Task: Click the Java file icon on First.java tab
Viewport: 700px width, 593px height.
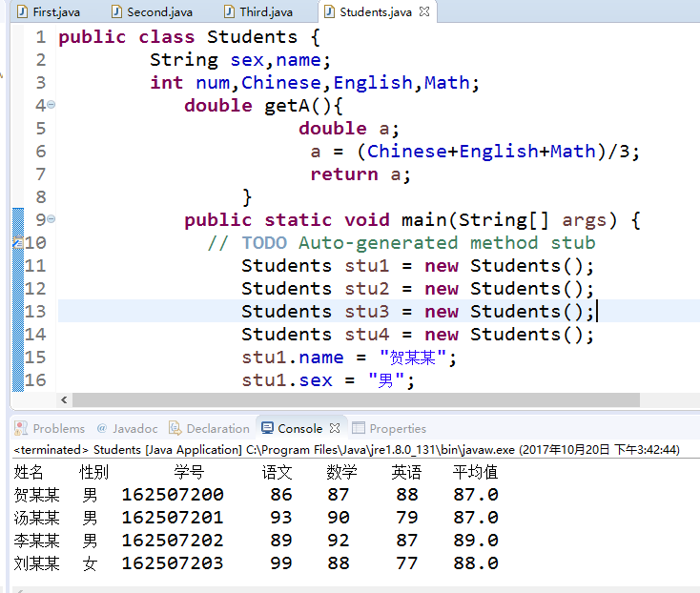Action: tap(22, 11)
